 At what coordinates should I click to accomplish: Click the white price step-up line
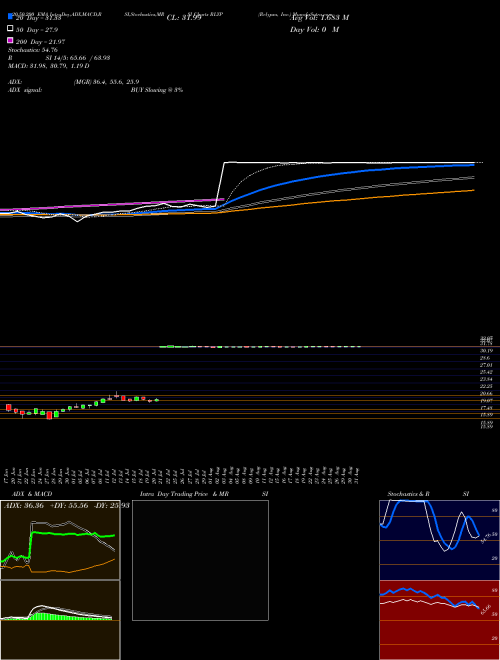(x=220, y=185)
